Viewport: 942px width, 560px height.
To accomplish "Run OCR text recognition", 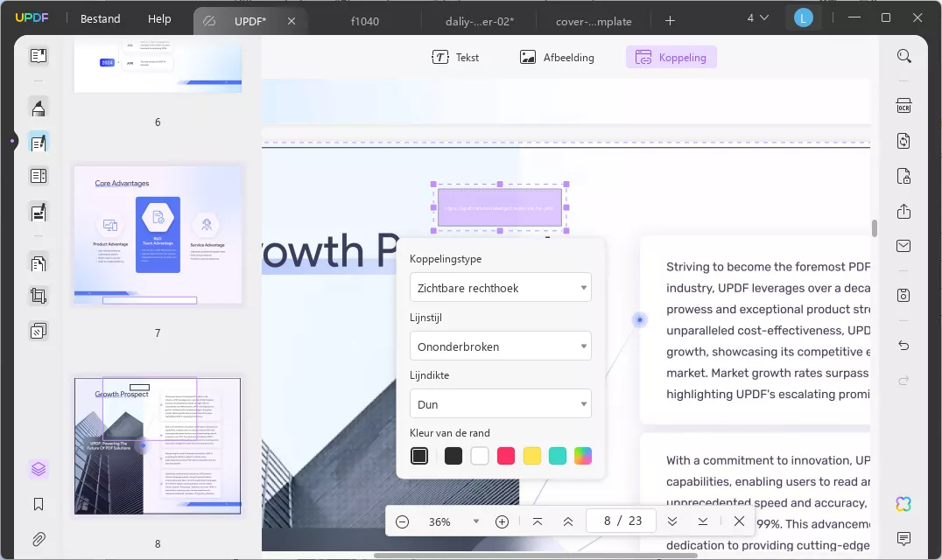I will click(x=903, y=106).
